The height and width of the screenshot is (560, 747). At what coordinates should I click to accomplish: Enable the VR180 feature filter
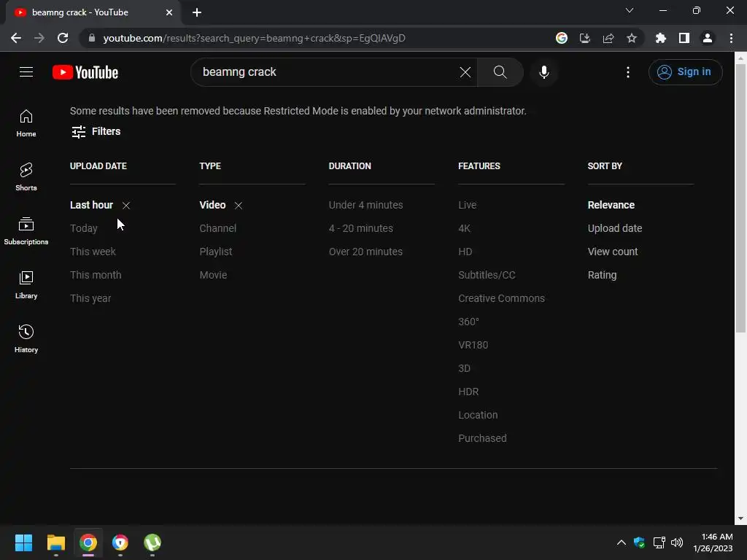[473, 345]
